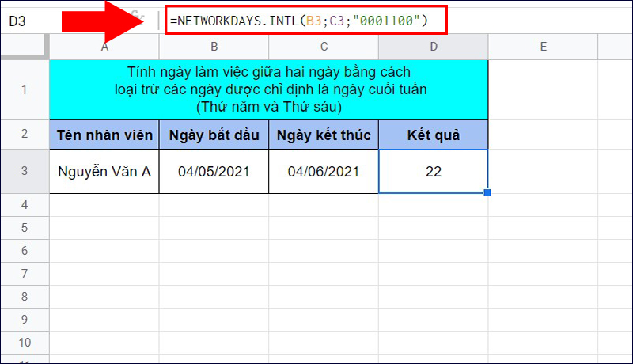Click empty cell C6
This screenshot has height=364, width=633.
[x=324, y=251]
